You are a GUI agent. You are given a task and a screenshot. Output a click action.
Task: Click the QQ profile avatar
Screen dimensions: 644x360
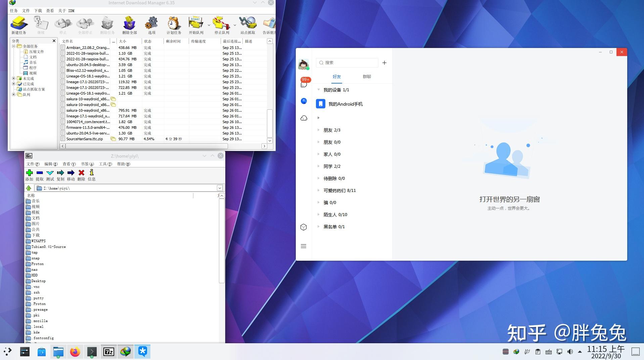(304, 64)
